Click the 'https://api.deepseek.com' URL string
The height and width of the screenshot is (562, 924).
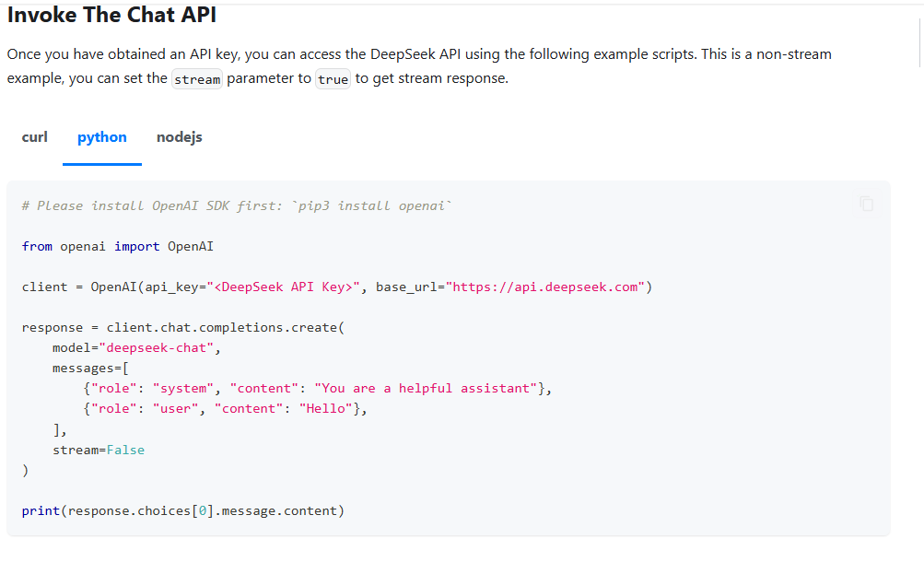tap(545, 287)
